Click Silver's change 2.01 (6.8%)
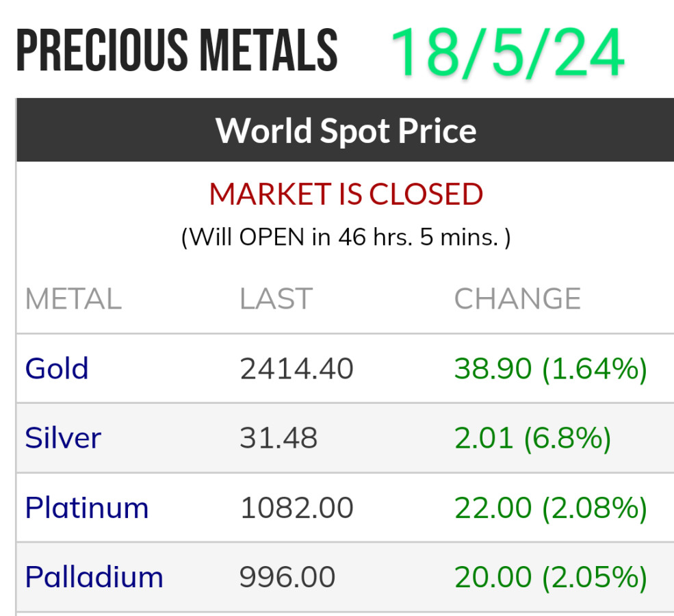The height and width of the screenshot is (616, 674). click(x=532, y=438)
